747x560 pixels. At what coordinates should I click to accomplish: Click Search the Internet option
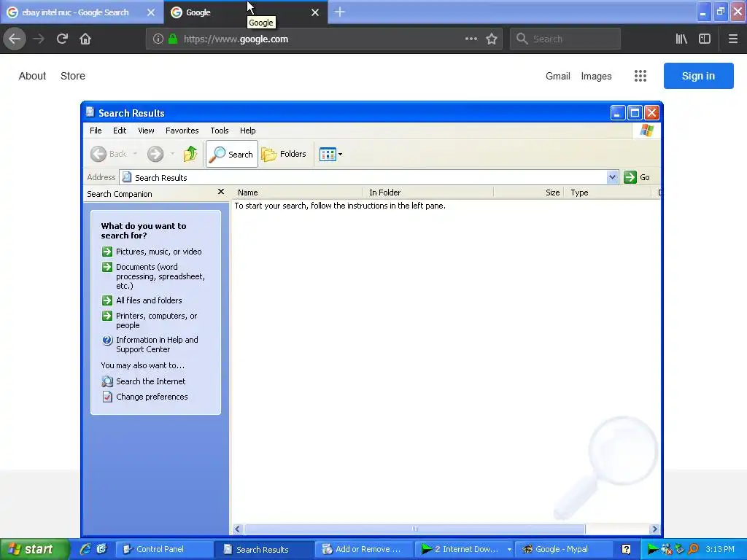(x=150, y=381)
